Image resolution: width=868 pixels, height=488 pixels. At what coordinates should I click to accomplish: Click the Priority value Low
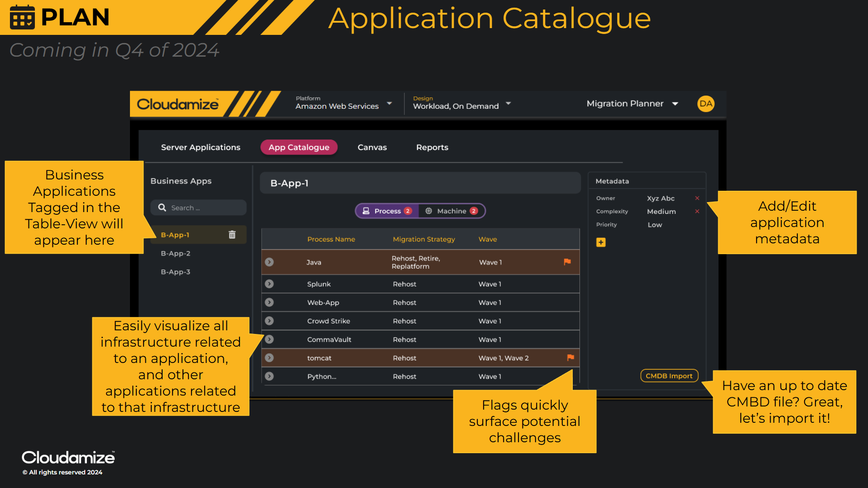[x=655, y=225]
